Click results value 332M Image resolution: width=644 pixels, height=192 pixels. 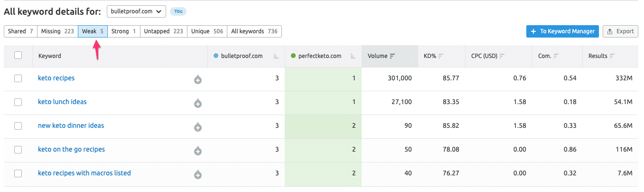tap(624, 78)
